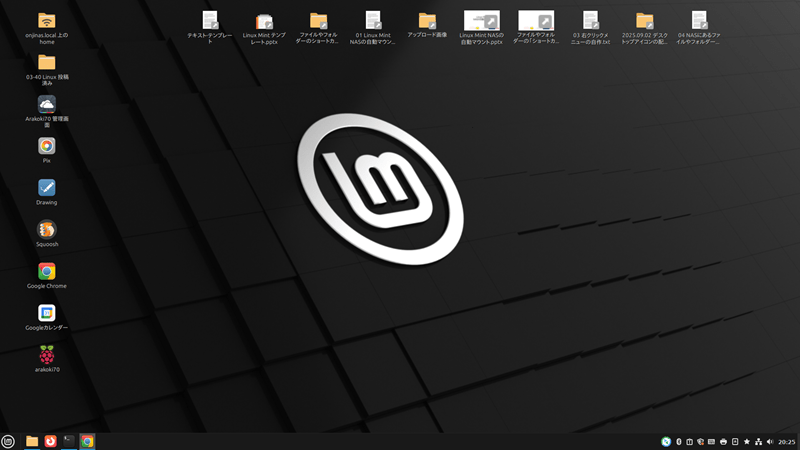
Task: Click the removable drives tray icon
Action: [x=735, y=442]
